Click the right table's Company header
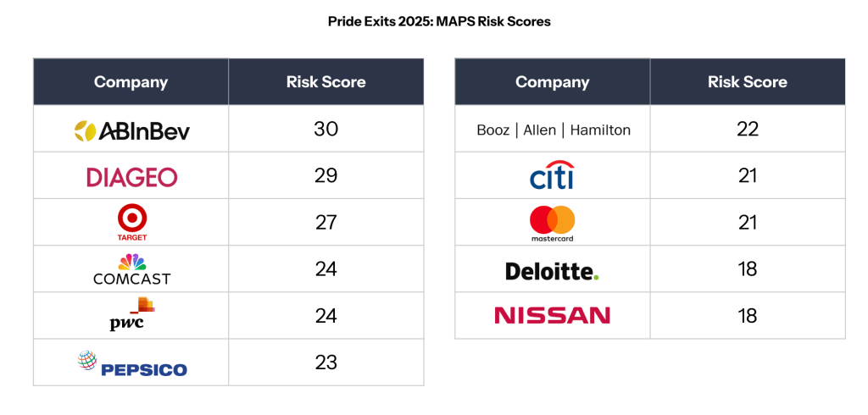 (552, 82)
